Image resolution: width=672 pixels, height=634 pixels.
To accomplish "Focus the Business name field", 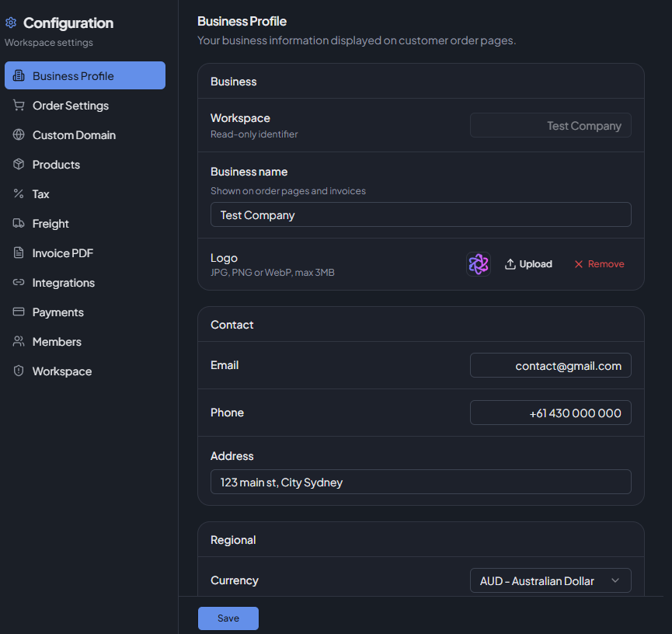I will 420,214.
